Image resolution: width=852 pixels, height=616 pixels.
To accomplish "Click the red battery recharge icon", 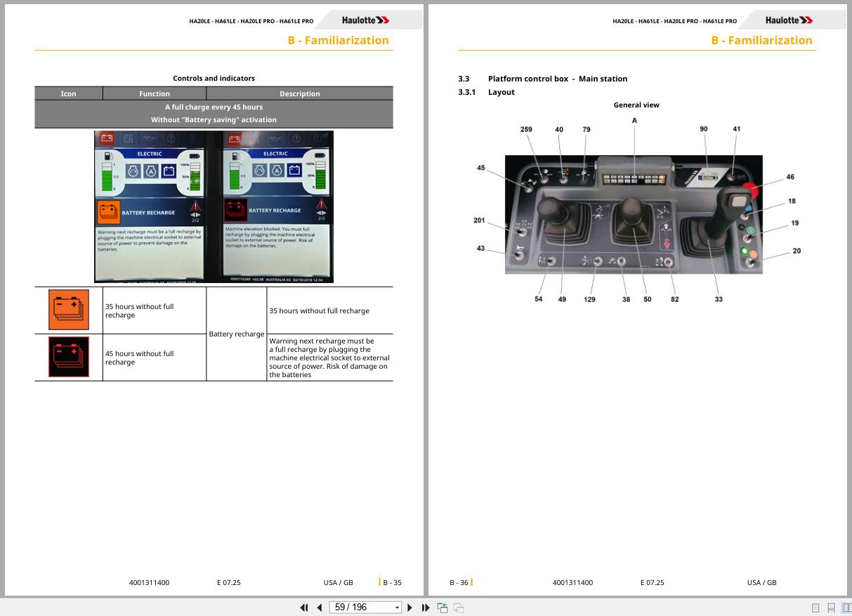I will tap(69, 357).
